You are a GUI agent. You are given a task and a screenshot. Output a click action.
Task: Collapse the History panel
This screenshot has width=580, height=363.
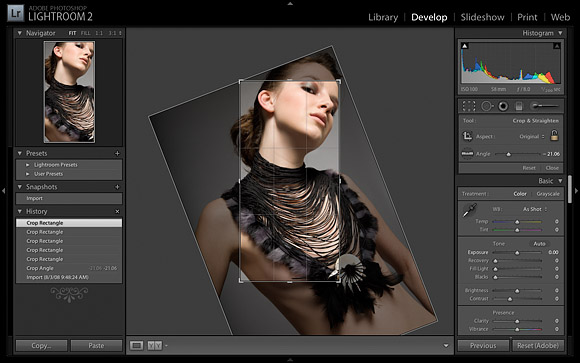tap(20, 211)
